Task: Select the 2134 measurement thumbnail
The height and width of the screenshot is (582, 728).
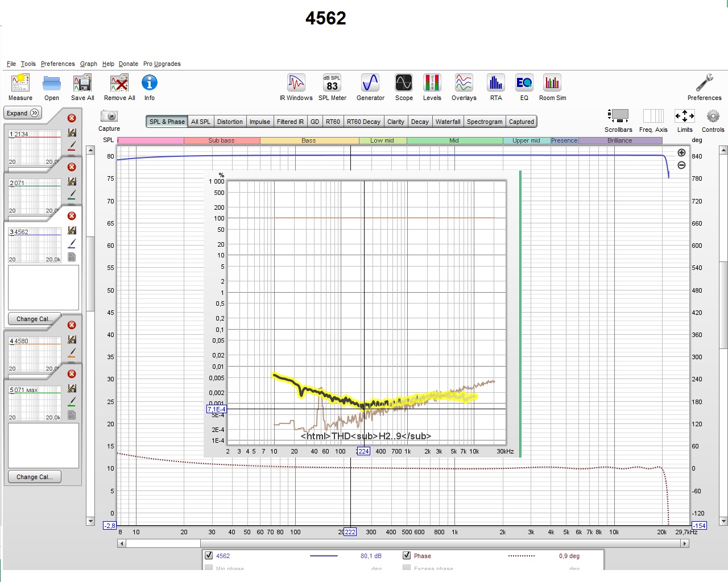Action: [35, 148]
